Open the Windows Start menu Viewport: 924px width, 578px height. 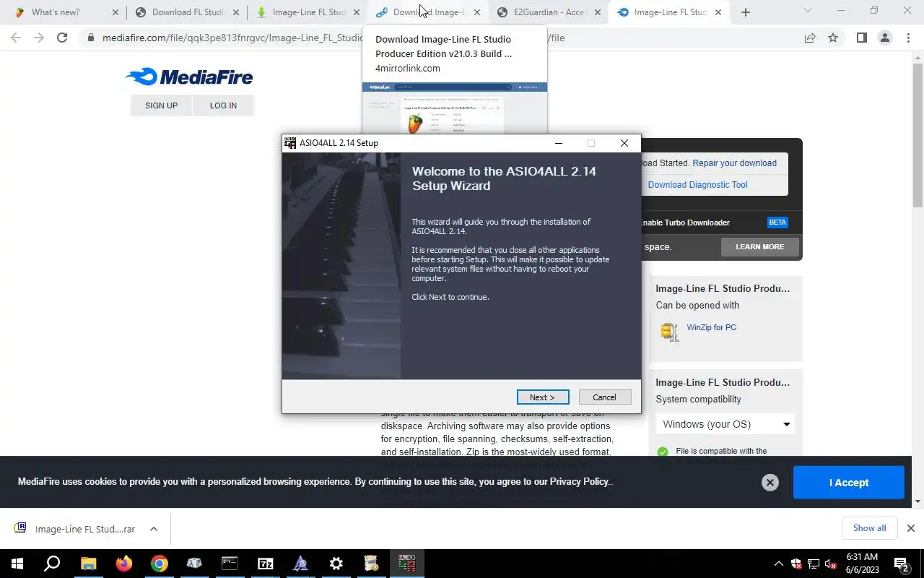[x=17, y=564]
